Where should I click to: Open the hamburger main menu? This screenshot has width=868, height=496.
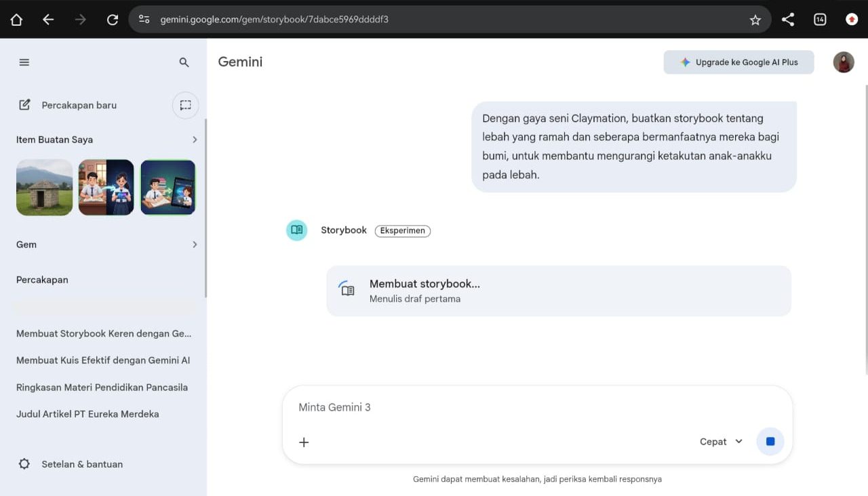(x=24, y=62)
